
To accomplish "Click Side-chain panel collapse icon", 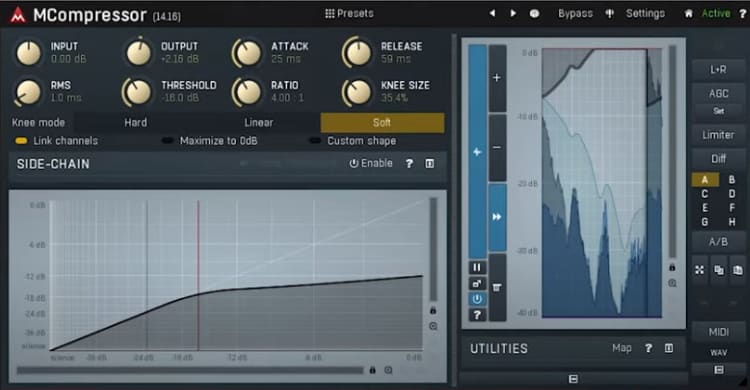I will pyautogui.click(x=430, y=164).
